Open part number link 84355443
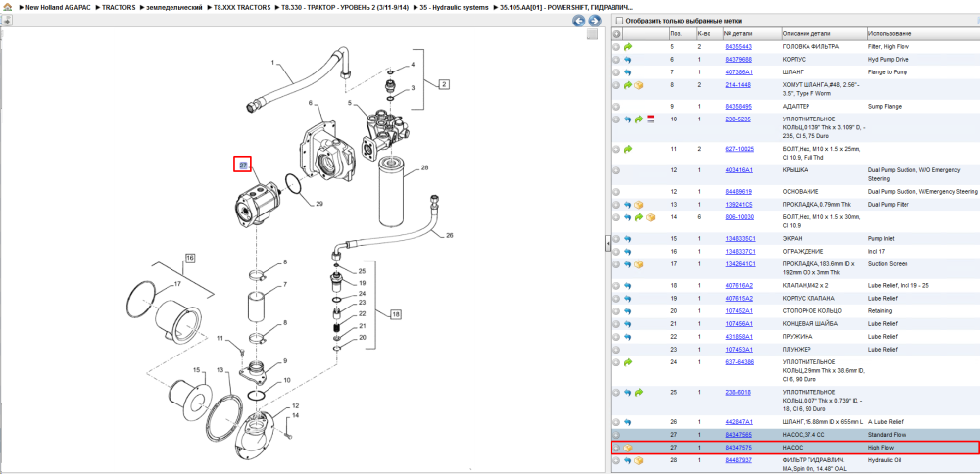 tap(738, 47)
